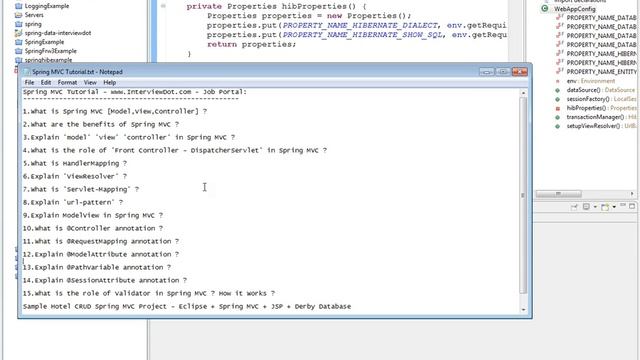Click 'Properties properties = new Properties();' code line
This screenshot has width=640, height=360.
coord(309,16)
